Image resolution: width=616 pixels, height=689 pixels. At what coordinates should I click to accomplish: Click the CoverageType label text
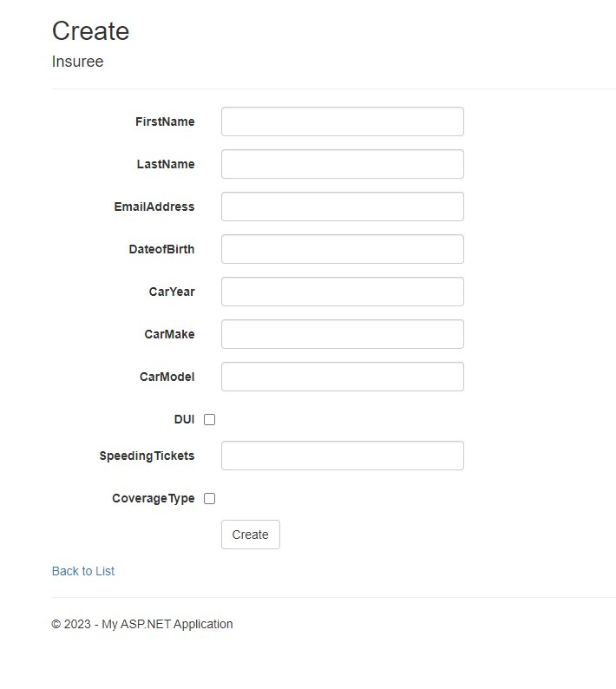coord(154,498)
